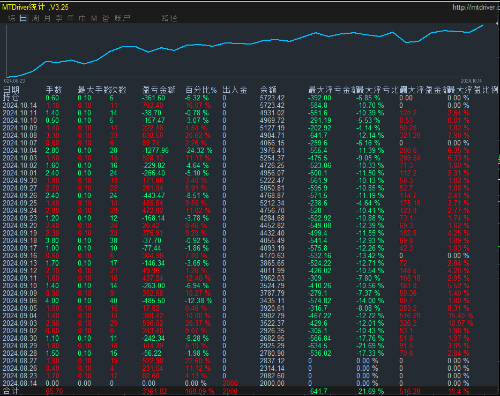Select the 2024.09.05 date row
This screenshot has height=396, width=500.
20,308
